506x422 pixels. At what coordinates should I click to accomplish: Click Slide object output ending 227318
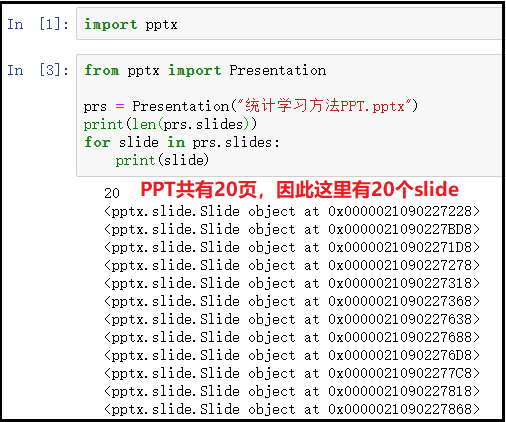tap(292, 283)
